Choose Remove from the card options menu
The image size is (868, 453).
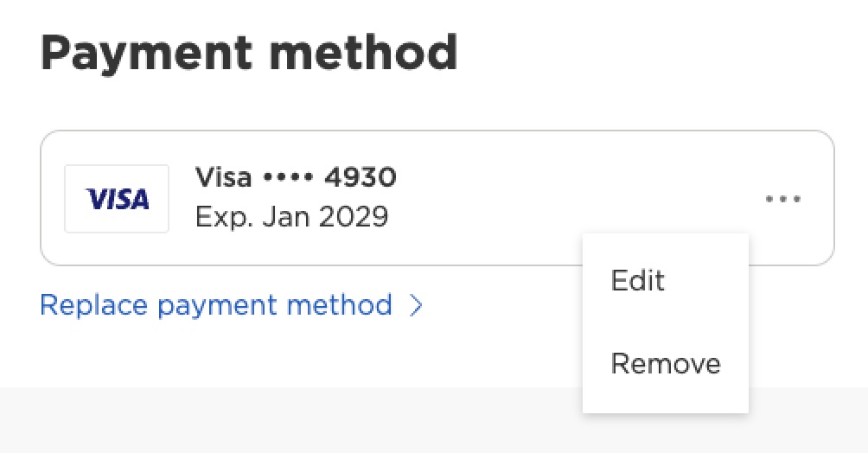(x=665, y=363)
